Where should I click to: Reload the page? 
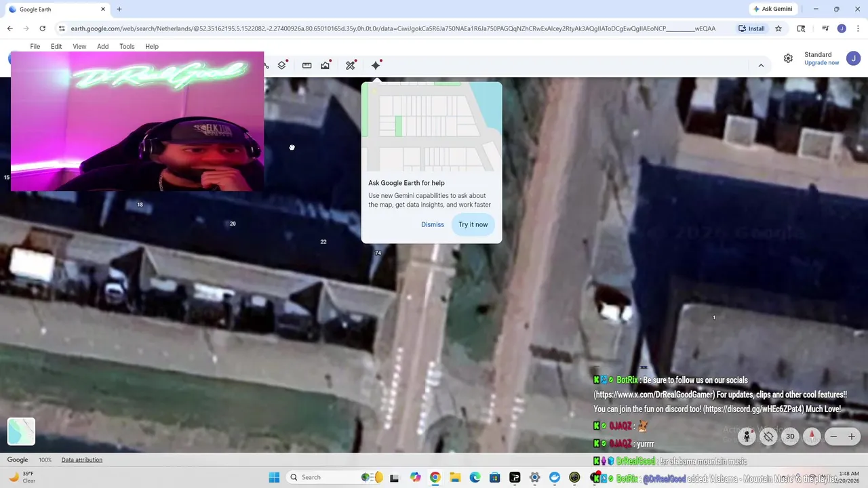(42, 28)
